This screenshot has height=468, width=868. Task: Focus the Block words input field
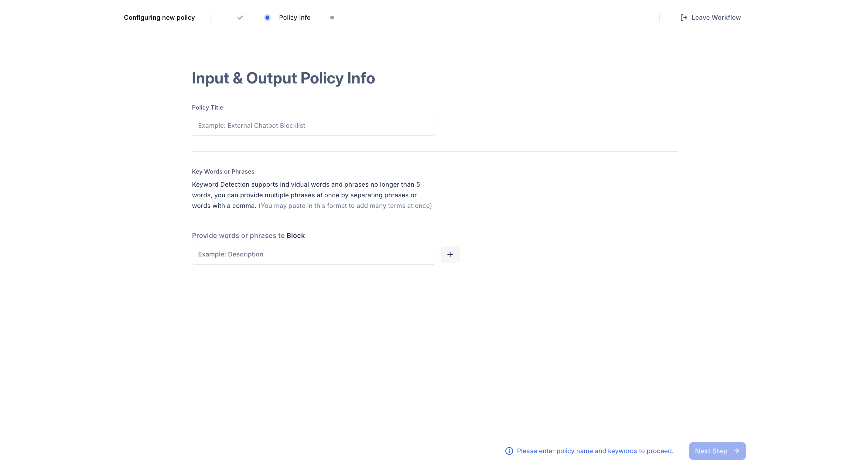(313, 255)
